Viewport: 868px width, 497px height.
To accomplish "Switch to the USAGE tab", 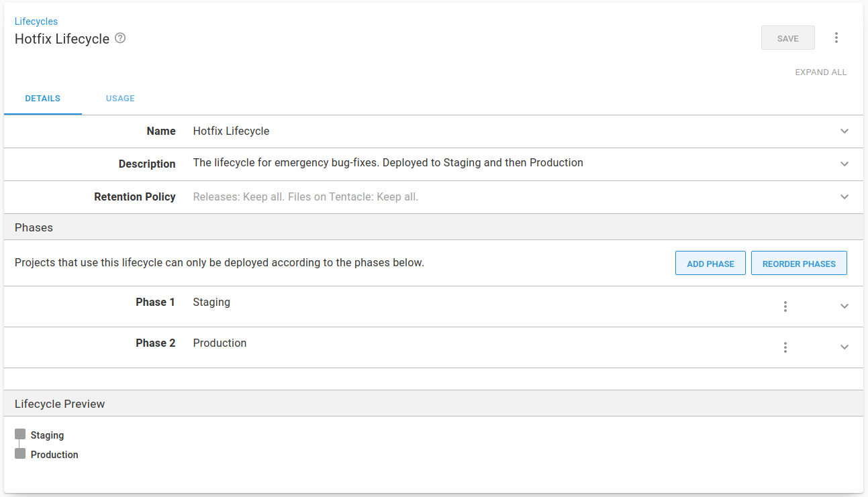I will click(x=120, y=98).
